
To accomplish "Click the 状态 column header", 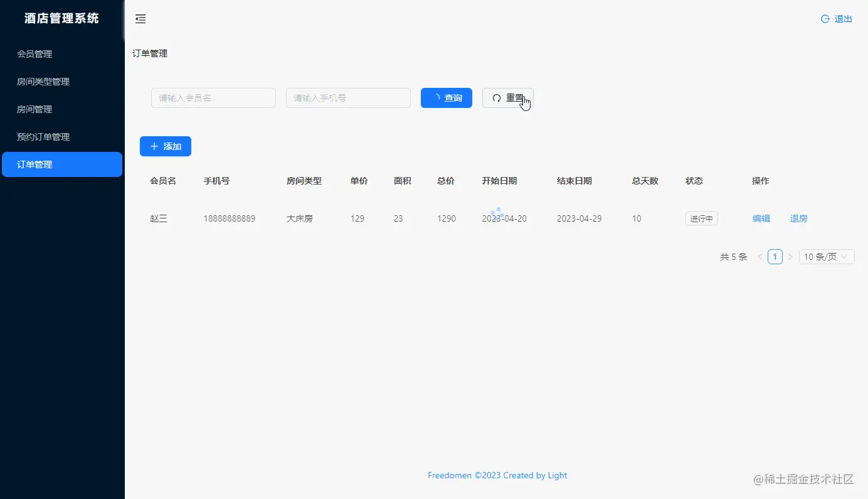I will [694, 181].
